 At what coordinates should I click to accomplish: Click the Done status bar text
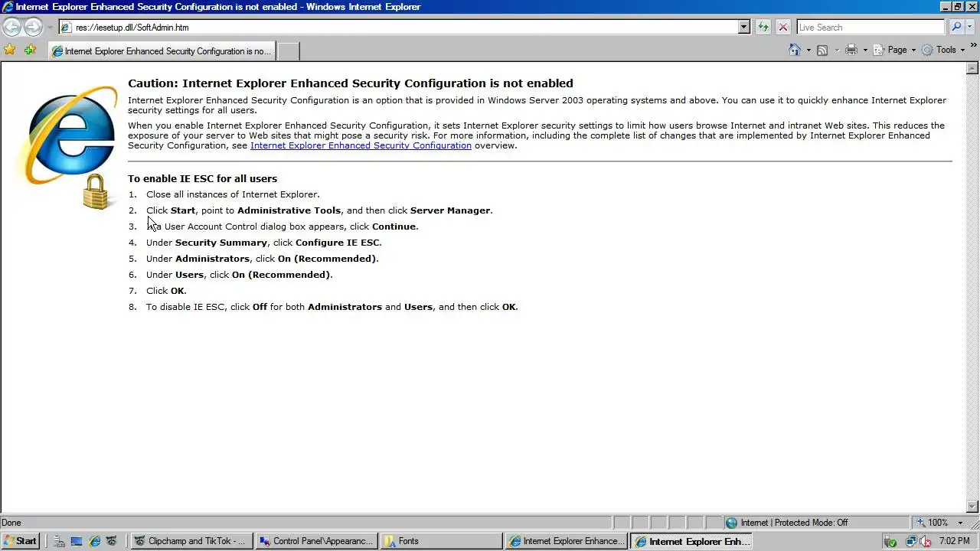tap(11, 523)
